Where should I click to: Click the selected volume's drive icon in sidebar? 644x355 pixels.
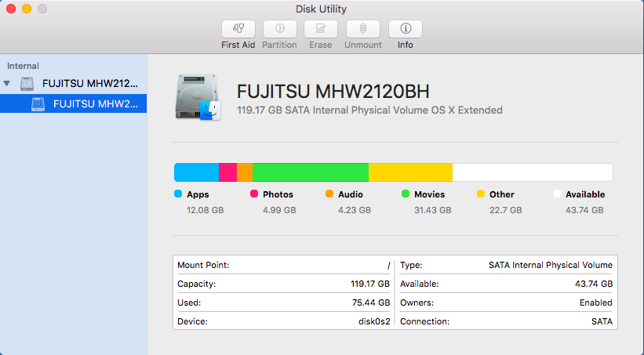click(x=38, y=103)
